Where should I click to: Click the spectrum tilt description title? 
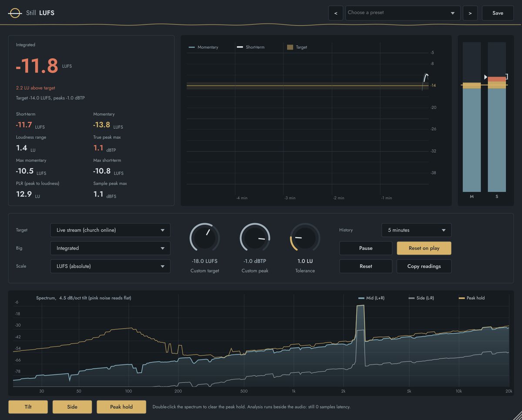84,298
